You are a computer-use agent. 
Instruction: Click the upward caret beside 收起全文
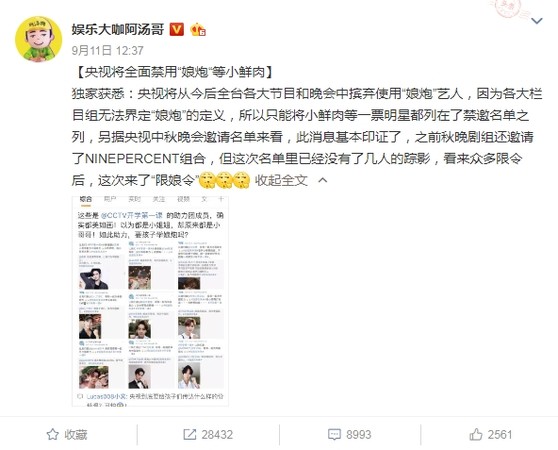pos(322,180)
